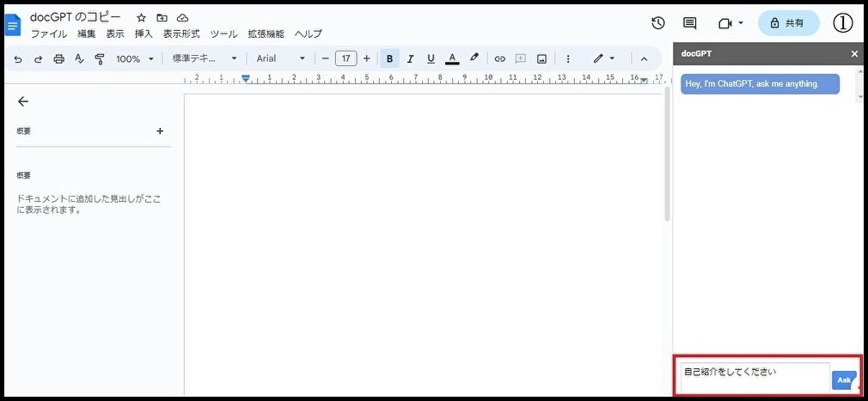
Task: Undo the last action
Action: 18,58
